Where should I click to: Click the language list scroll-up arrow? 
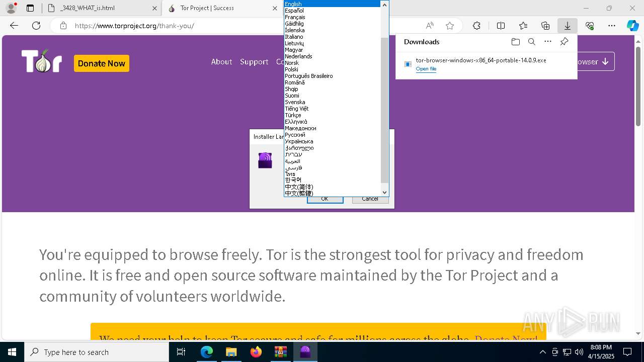(385, 5)
